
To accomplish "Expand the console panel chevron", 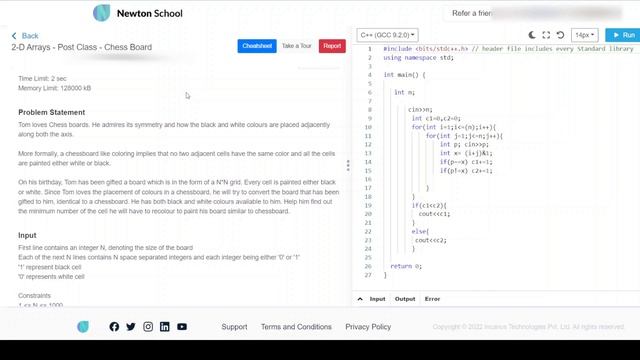I will [x=360, y=299].
